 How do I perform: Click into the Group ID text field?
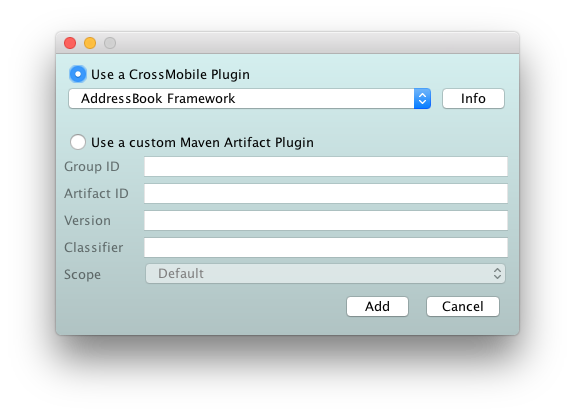(326, 166)
